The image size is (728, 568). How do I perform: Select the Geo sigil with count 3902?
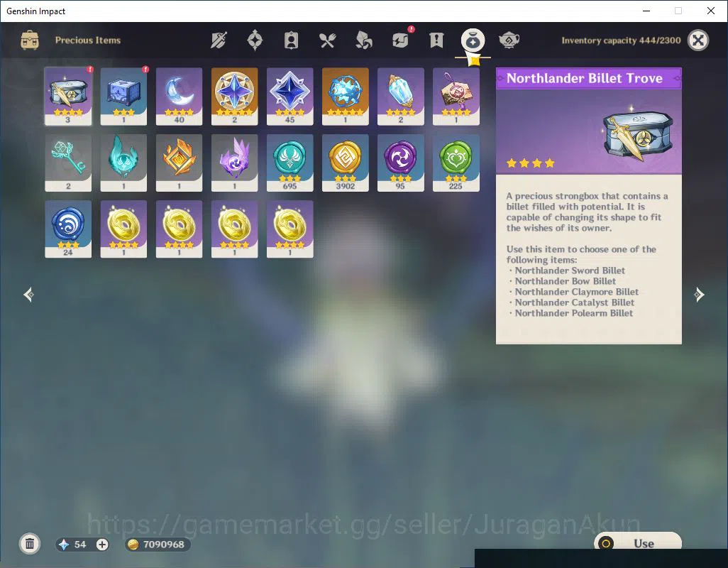tap(345, 163)
